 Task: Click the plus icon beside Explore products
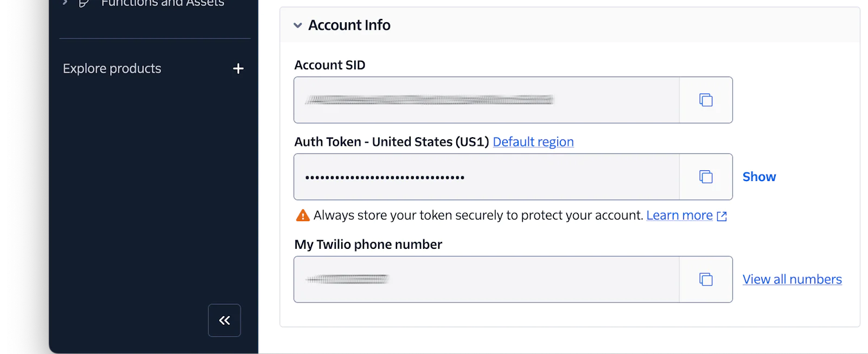[x=238, y=69]
